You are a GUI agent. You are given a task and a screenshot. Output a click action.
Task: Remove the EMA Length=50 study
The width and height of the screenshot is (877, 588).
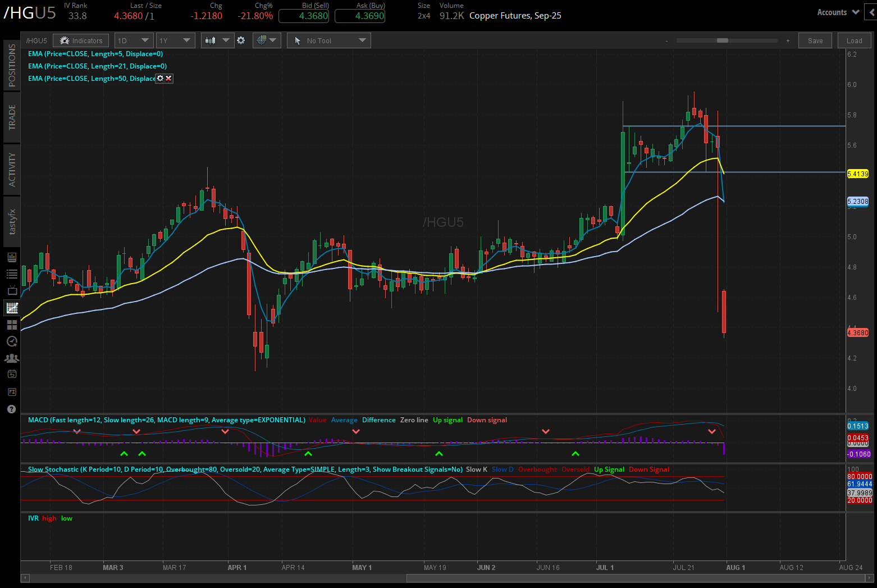coord(169,78)
